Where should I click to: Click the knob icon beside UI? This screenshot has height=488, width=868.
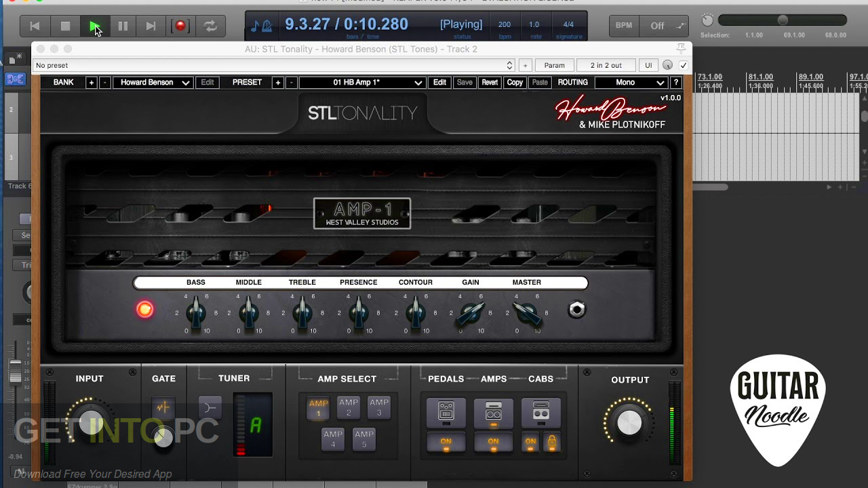tap(668, 65)
